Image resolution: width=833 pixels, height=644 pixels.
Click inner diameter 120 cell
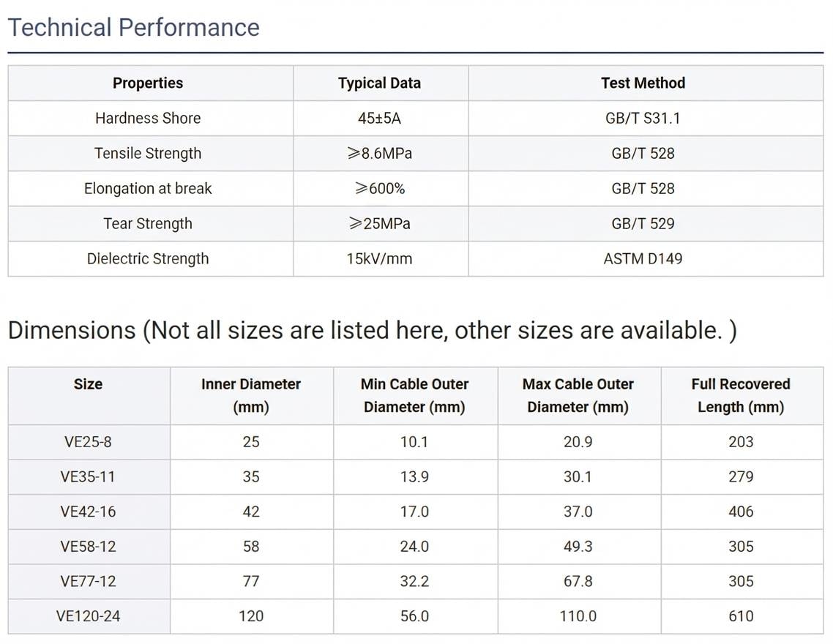click(251, 616)
